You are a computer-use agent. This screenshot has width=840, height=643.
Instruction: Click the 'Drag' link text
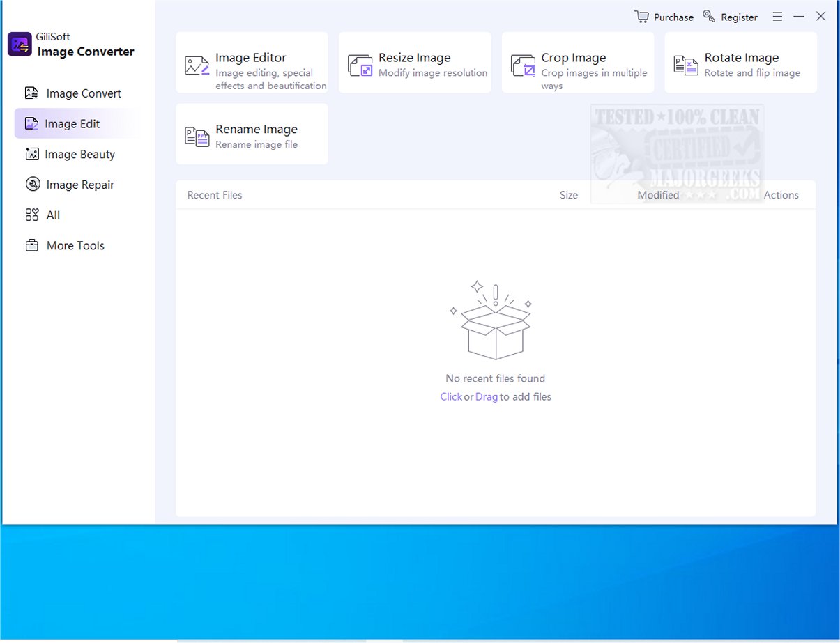tap(487, 396)
